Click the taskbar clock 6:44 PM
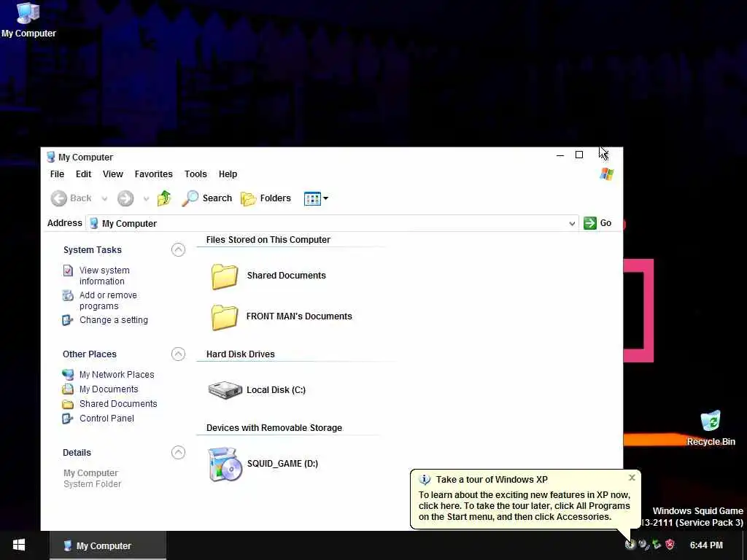The height and width of the screenshot is (560, 747). tap(706, 545)
